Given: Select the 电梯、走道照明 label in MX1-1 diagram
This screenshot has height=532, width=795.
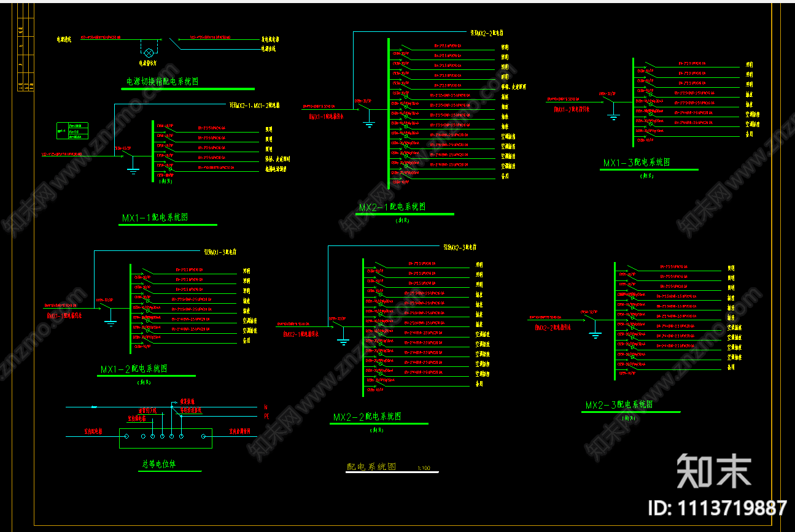Looking at the screenshot, I should (x=277, y=159).
